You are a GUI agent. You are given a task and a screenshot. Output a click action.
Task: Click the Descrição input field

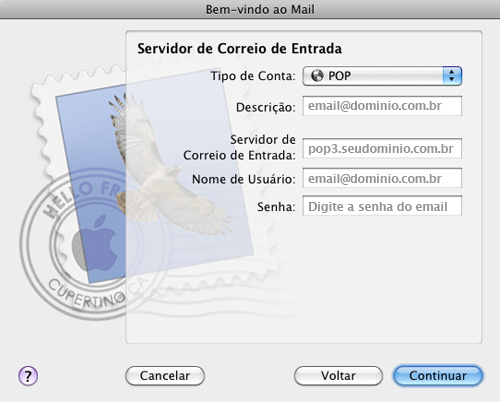point(382,106)
